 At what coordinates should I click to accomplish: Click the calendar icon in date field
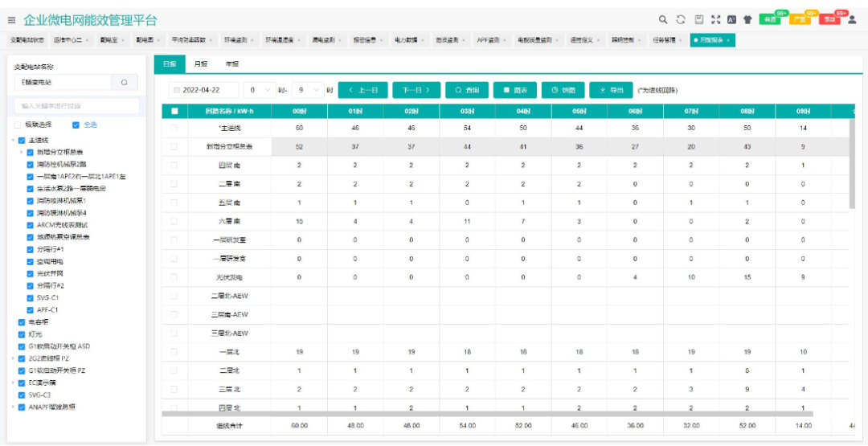(x=177, y=90)
